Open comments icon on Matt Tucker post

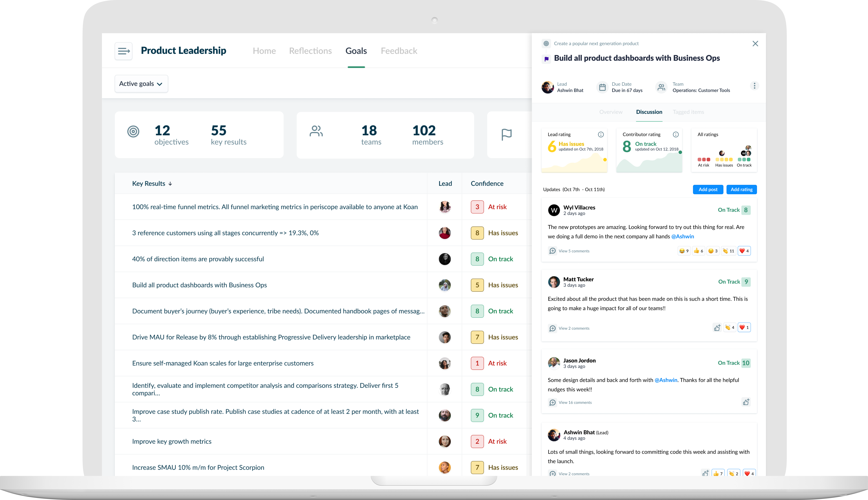(553, 328)
